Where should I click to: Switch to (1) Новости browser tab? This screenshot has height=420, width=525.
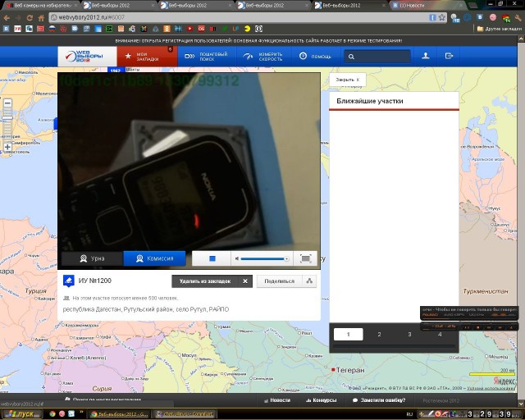click(427, 6)
